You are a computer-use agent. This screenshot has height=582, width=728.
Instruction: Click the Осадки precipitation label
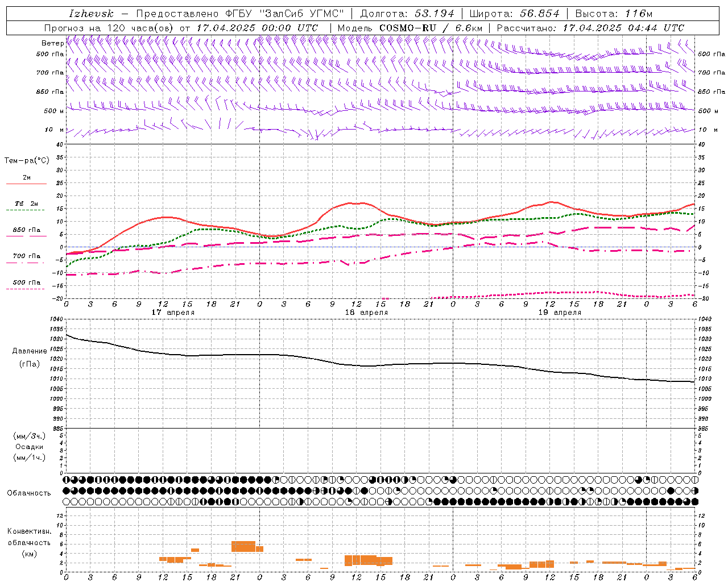point(30,447)
